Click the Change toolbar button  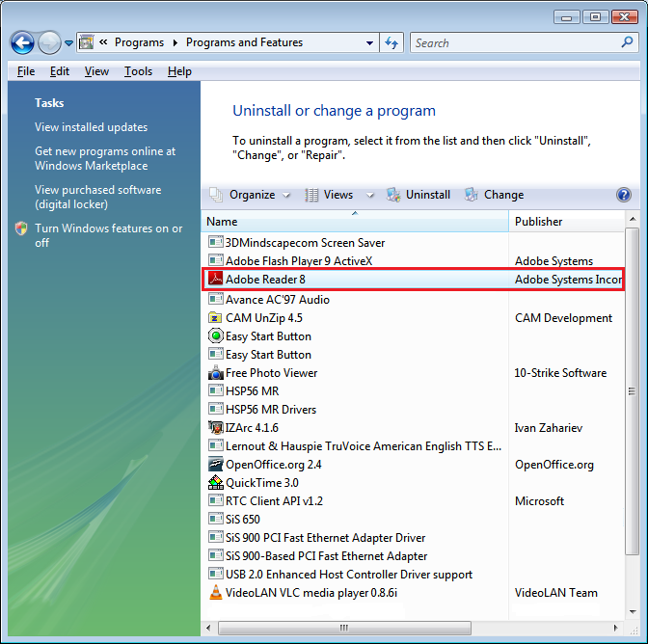(x=495, y=195)
